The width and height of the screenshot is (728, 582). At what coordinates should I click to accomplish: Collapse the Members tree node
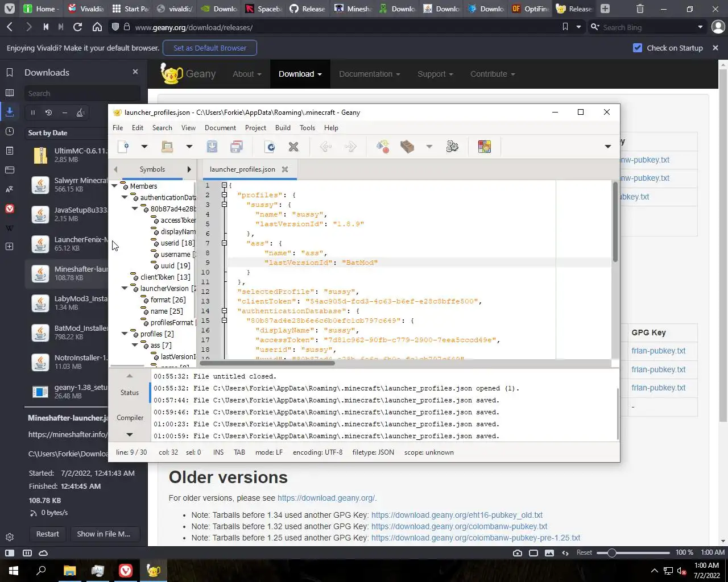coord(115,186)
